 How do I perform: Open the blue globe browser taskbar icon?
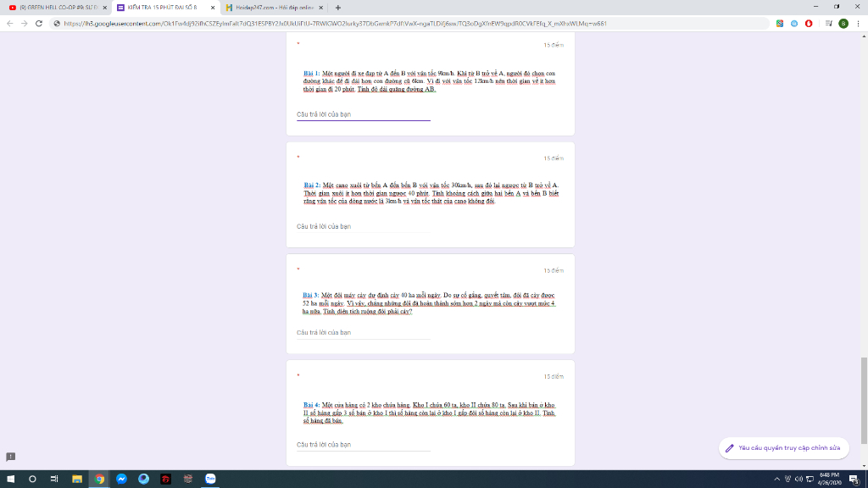(143, 480)
